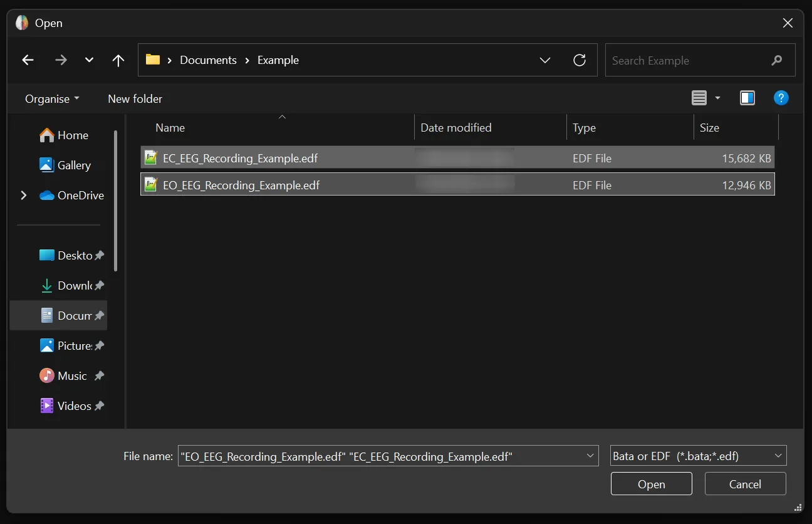Select EO_EEG_Recording_Example.edf file

click(457, 184)
